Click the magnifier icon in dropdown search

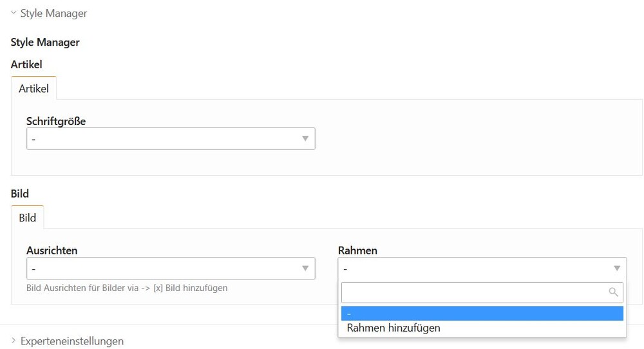point(613,292)
